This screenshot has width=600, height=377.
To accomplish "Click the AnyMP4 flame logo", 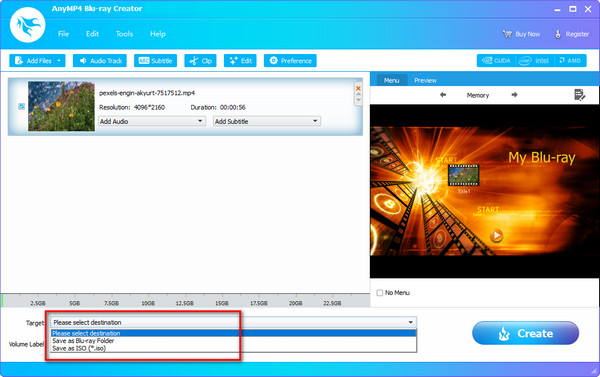I will click(x=28, y=25).
